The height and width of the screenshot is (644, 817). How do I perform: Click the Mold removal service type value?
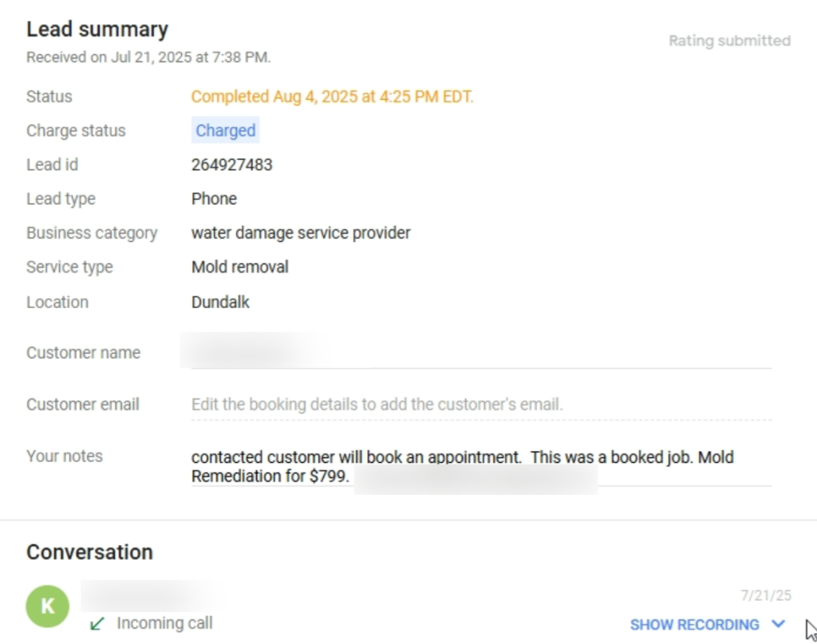(239, 267)
